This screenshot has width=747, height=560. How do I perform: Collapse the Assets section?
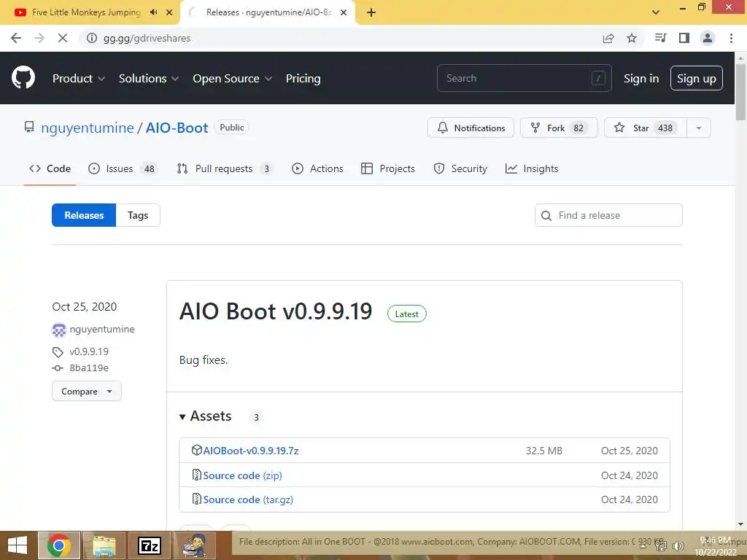tap(205, 416)
